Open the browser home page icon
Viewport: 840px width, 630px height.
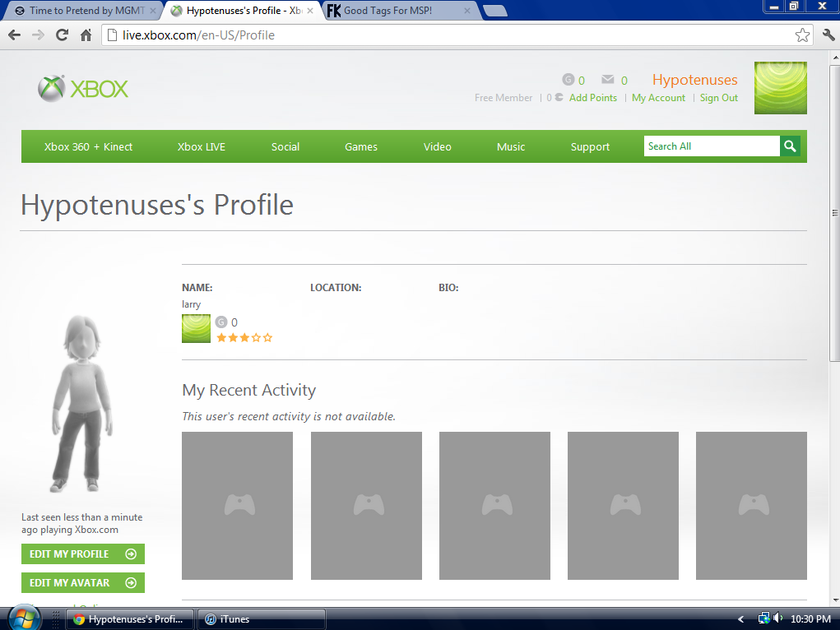[x=86, y=35]
